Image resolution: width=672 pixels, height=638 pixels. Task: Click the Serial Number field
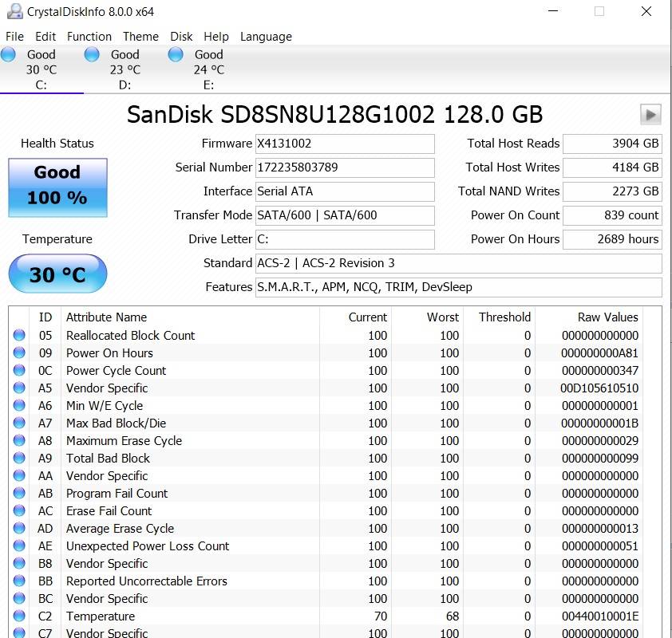(x=344, y=167)
